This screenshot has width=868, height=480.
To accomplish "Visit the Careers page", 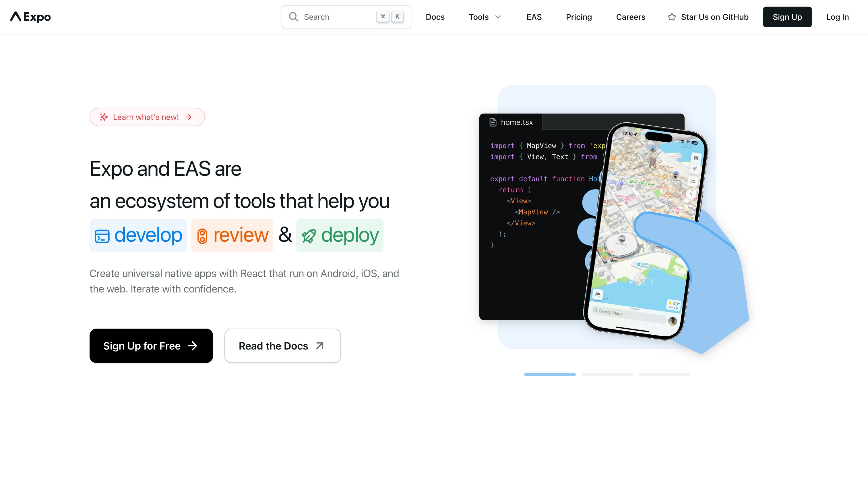I will (630, 17).
